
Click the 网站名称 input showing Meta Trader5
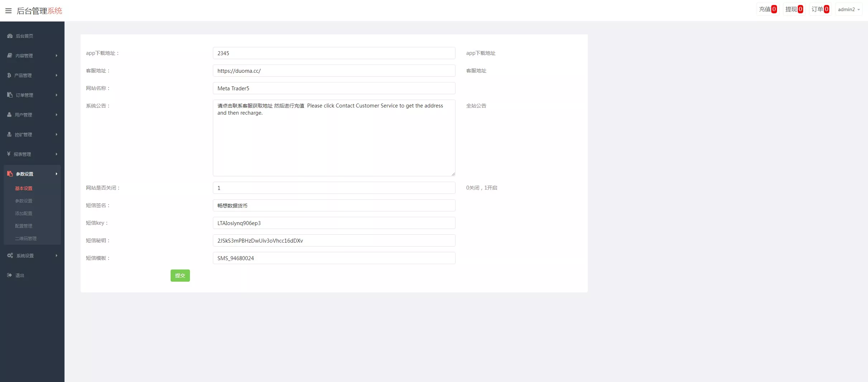[x=334, y=88]
